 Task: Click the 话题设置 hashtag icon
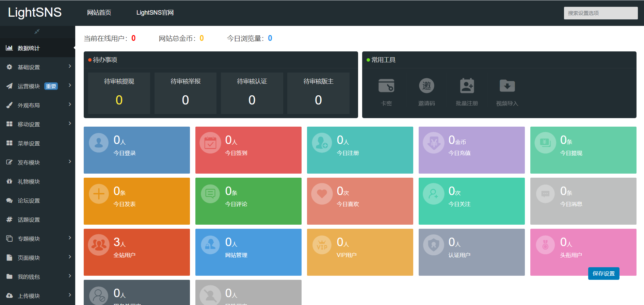click(9, 220)
